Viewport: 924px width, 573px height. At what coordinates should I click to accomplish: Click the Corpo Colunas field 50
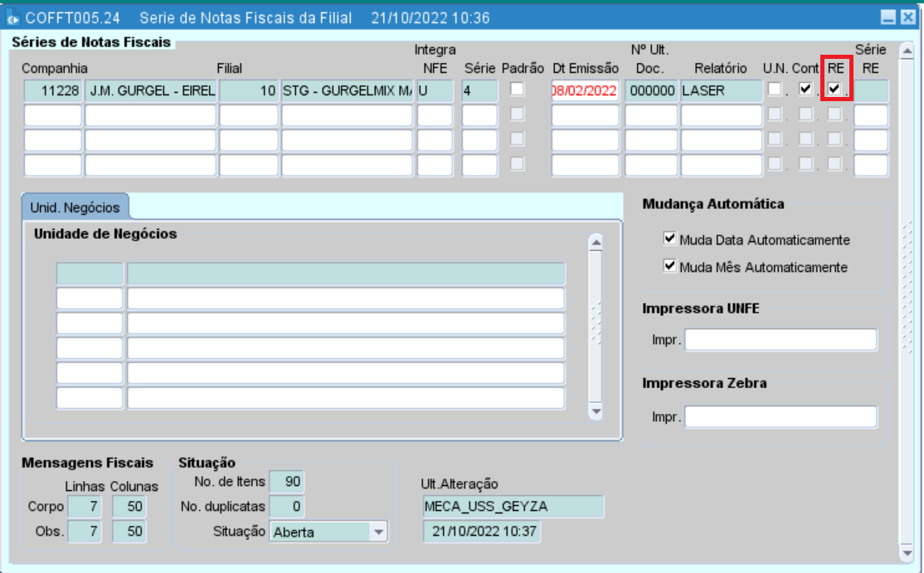(x=128, y=506)
